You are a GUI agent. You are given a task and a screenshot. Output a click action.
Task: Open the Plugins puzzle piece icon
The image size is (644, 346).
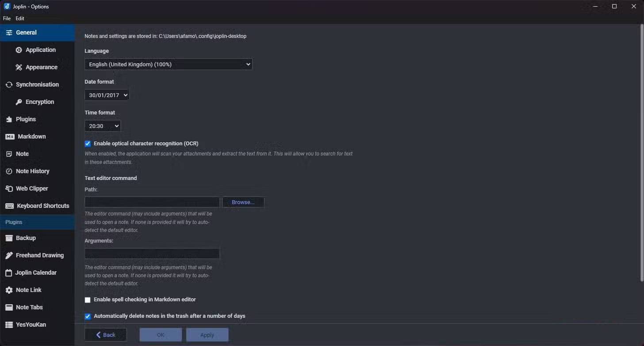(9, 119)
